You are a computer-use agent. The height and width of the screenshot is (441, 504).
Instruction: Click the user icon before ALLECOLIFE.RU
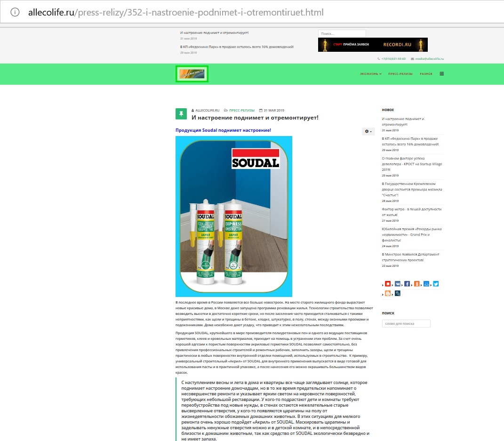[x=192, y=110]
